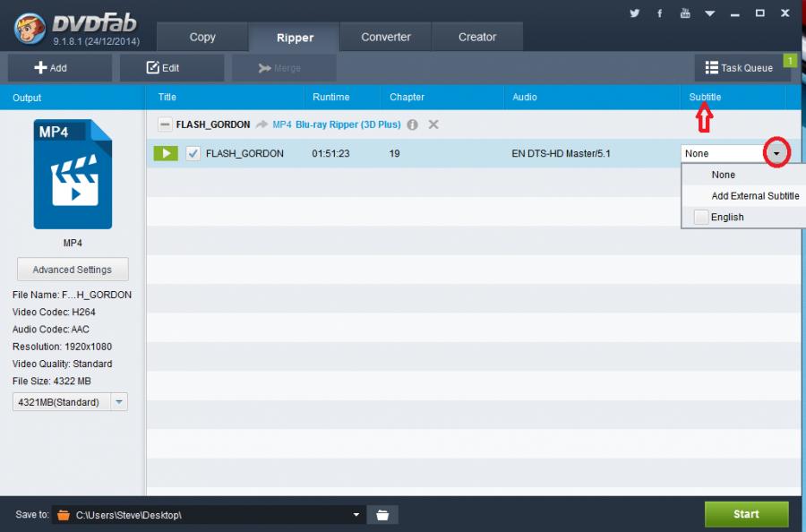Click the EN DTS-HD Master/5.1 audio cell
This screenshot has height=532, width=806.
tap(561, 153)
